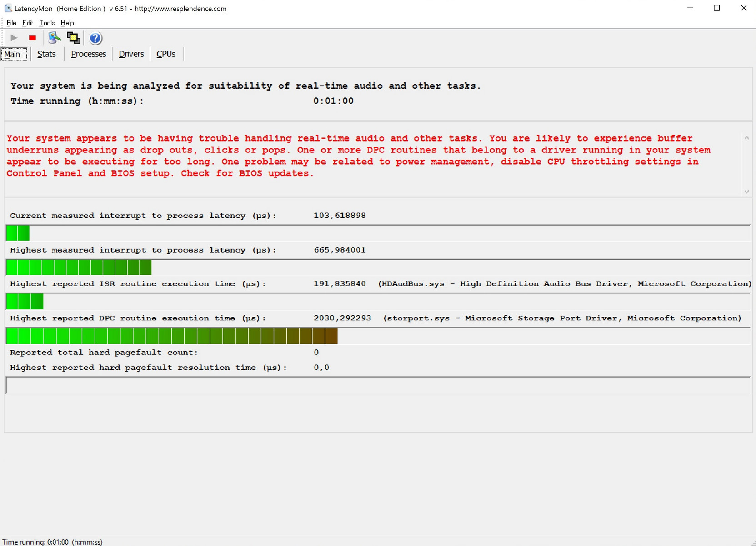Switch to the Stats tab
The height and width of the screenshot is (546, 756).
click(46, 54)
